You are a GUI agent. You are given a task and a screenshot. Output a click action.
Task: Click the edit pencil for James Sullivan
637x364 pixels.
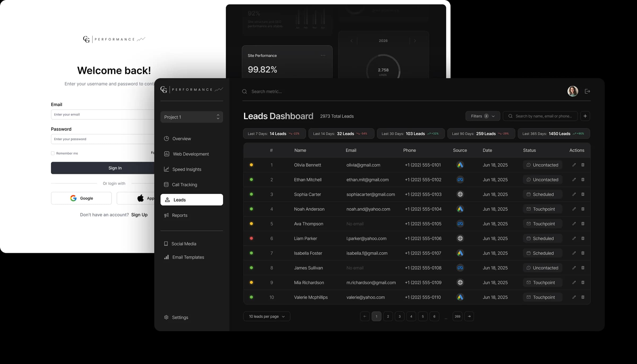[x=574, y=268]
